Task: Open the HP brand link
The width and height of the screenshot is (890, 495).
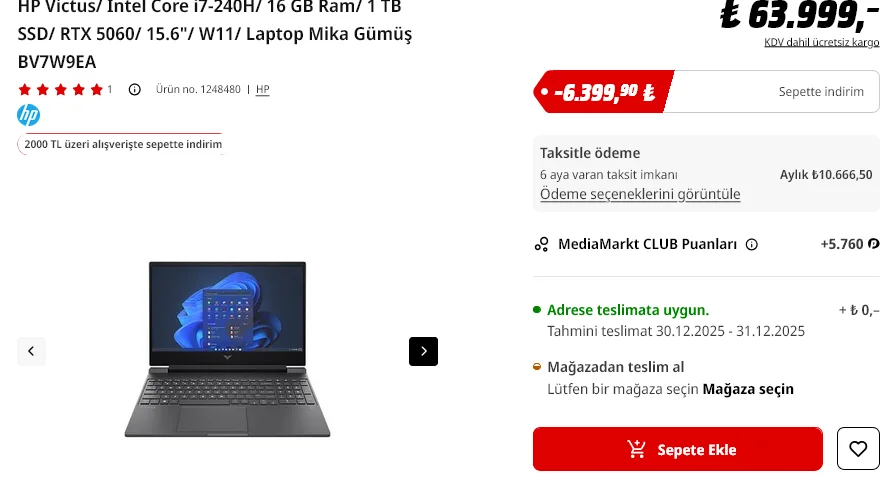Action: click(262, 90)
